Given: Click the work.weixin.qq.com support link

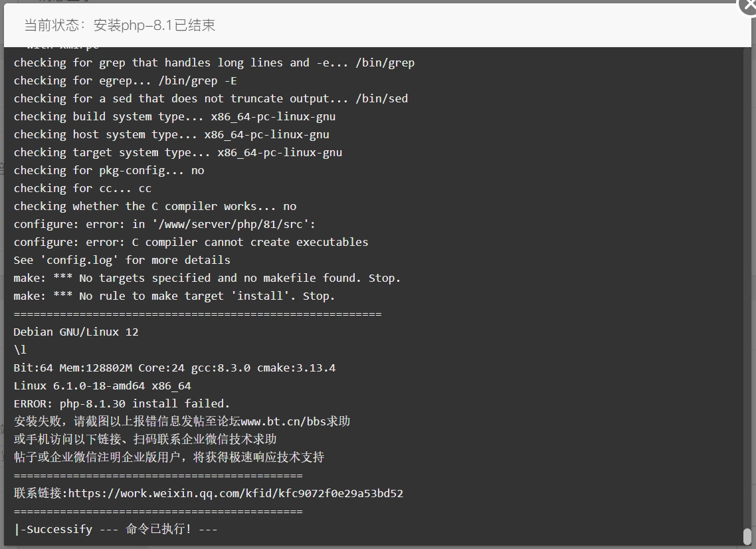Looking at the screenshot, I should pyautogui.click(x=236, y=494).
